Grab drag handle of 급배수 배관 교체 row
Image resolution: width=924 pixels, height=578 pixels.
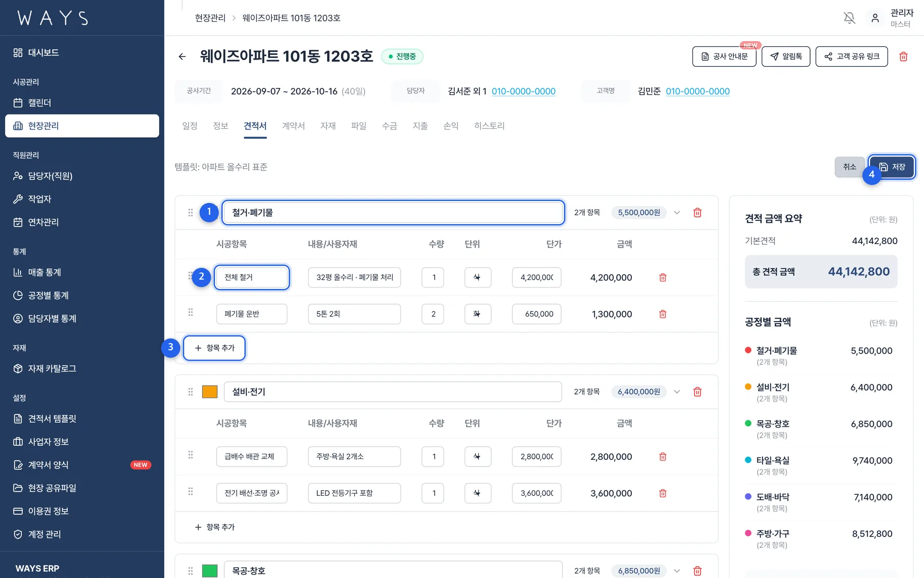[190, 455]
